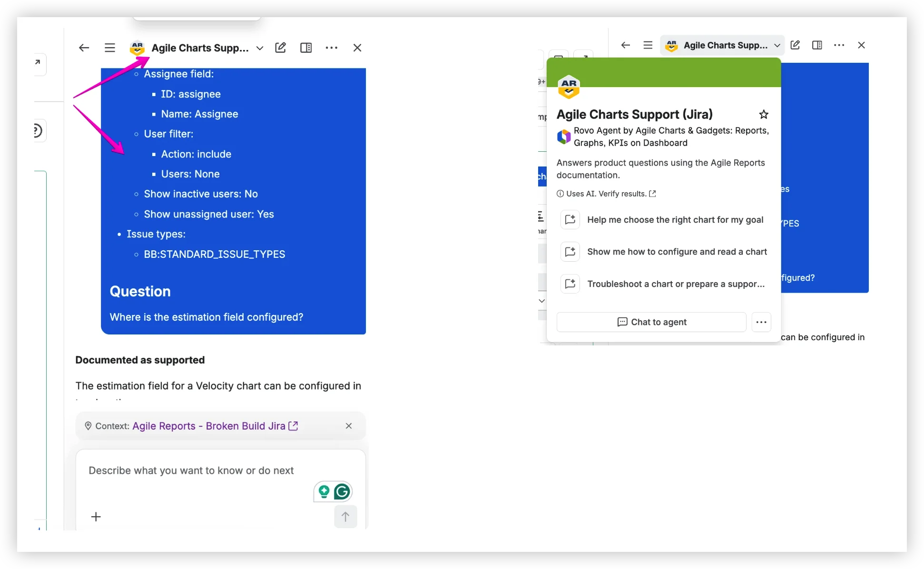Close the left chat panel

point(357,48)
